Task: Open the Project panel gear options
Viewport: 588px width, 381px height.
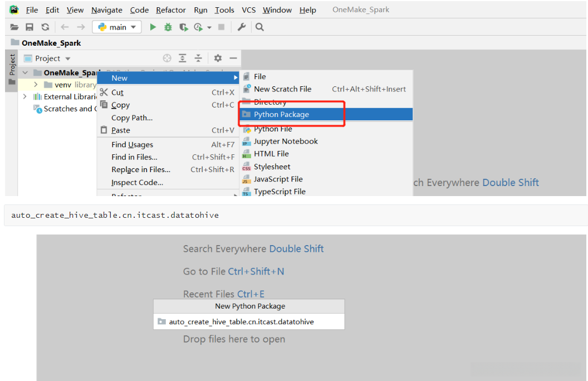Action: (x=218, y=58)
